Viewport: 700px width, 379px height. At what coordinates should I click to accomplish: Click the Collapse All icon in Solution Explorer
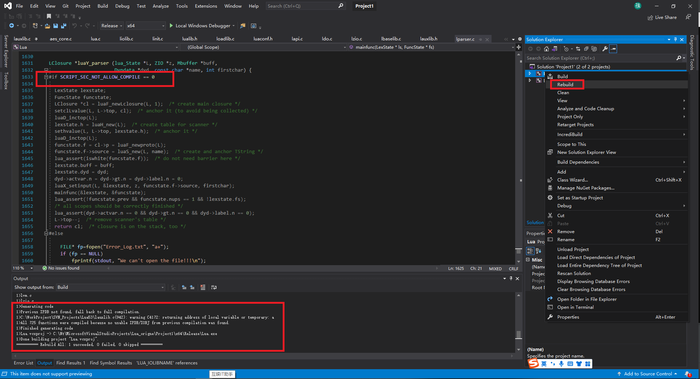point(586,49)
